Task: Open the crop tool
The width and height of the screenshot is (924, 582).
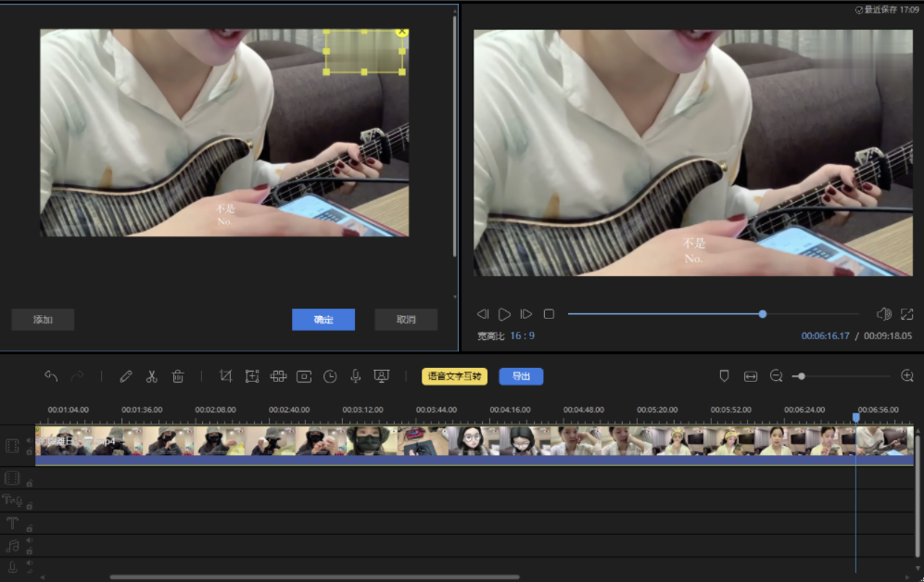Action: 226,376
